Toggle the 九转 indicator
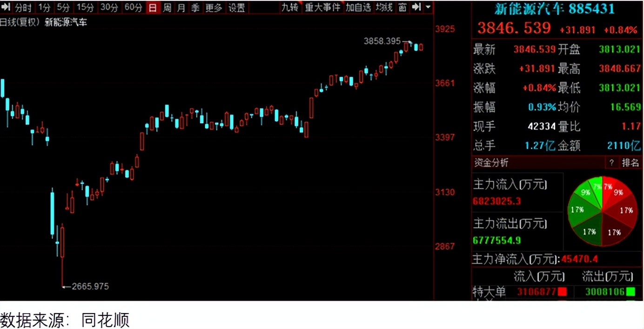The width and height of the screenshot is (644, 329). [x=289, y=7]
